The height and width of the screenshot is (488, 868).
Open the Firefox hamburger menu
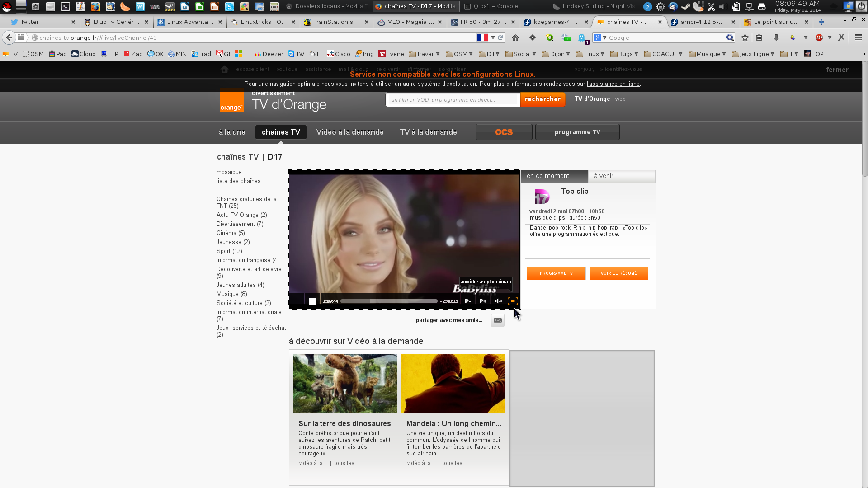coord(858,38)
